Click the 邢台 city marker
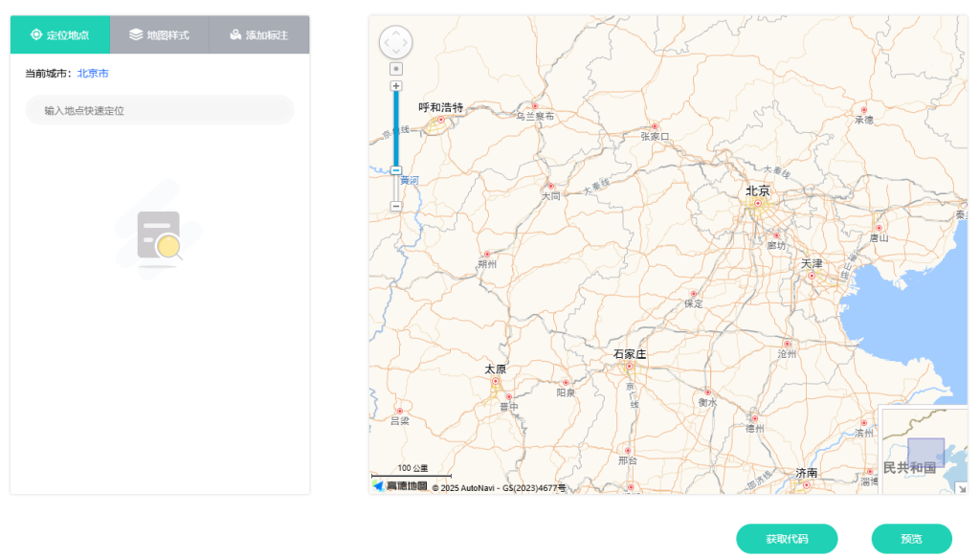The width and height of the screenshot is (980, 559). coord(628,451)
